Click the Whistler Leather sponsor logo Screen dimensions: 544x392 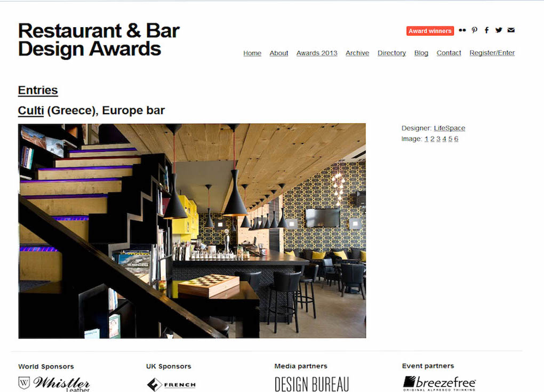coord(54,383)
